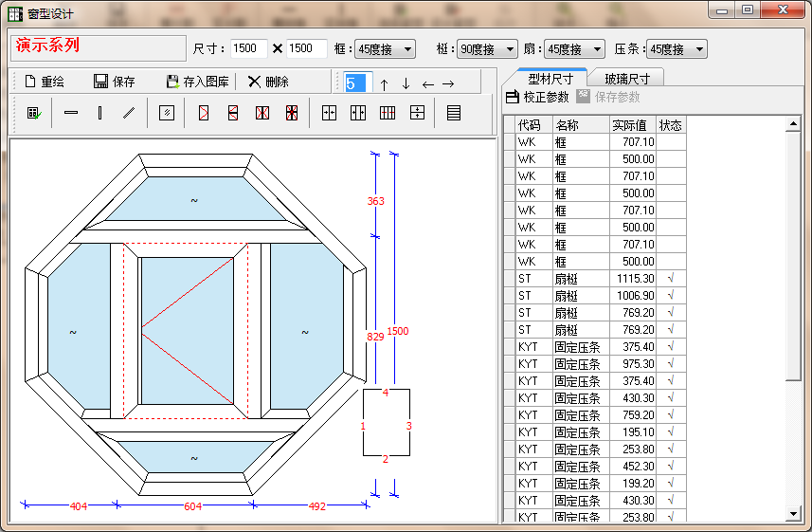Toggle status check for KYT 195.10 row
The image size is (812, 532).
671,431
